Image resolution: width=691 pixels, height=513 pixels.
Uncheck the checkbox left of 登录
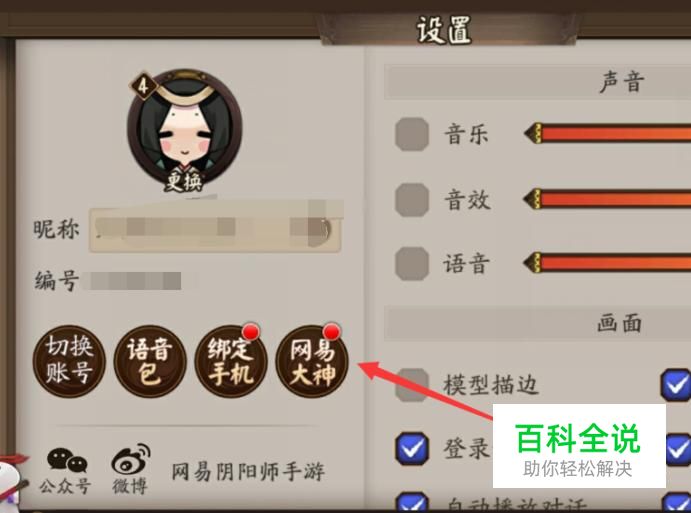click(412, 449)
